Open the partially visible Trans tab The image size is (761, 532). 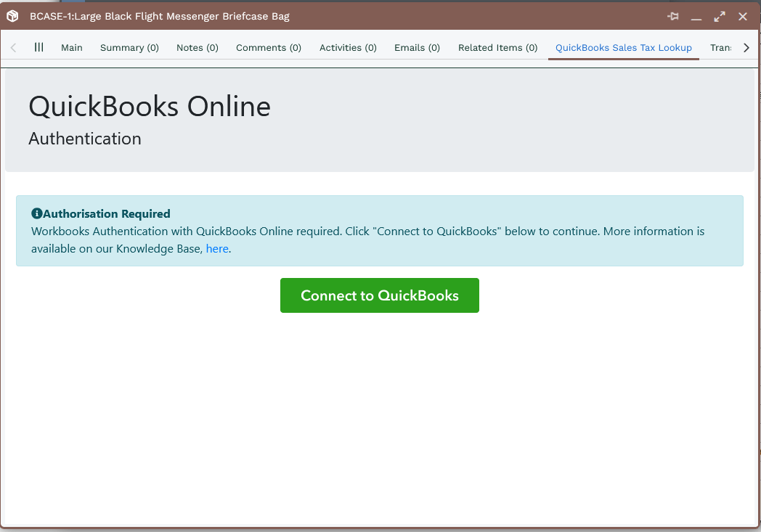coord(720,48)
